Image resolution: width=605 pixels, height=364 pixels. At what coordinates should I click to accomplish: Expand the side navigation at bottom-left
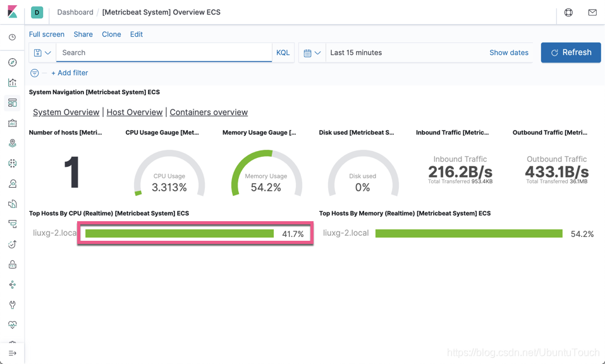pos(12,353)
